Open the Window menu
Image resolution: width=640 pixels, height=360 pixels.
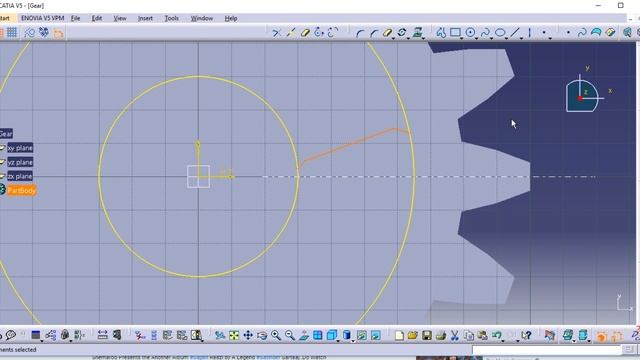202,18
